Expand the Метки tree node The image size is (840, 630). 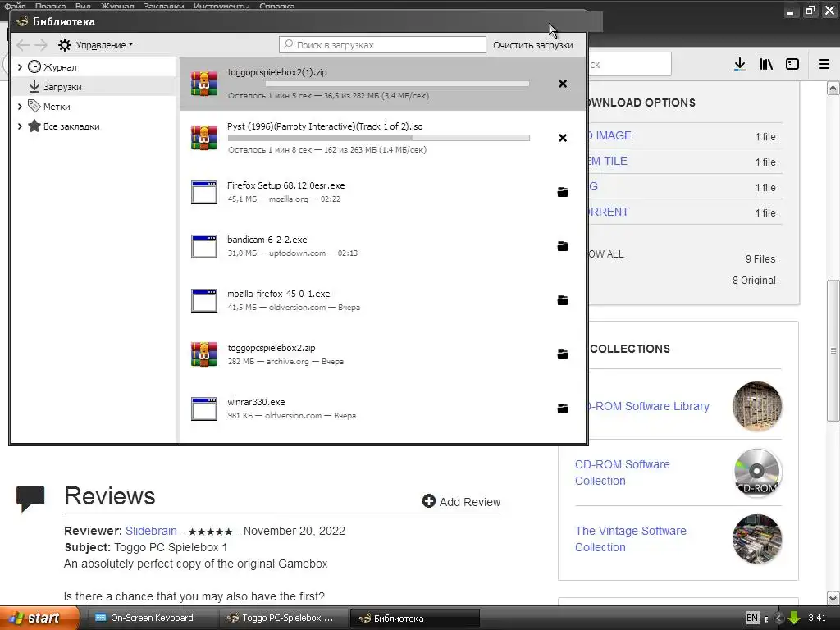[x=20, y=107]
